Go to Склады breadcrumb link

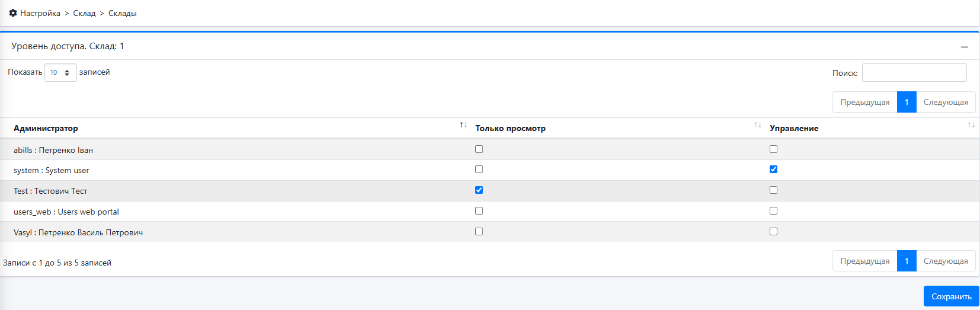[123, 13]
